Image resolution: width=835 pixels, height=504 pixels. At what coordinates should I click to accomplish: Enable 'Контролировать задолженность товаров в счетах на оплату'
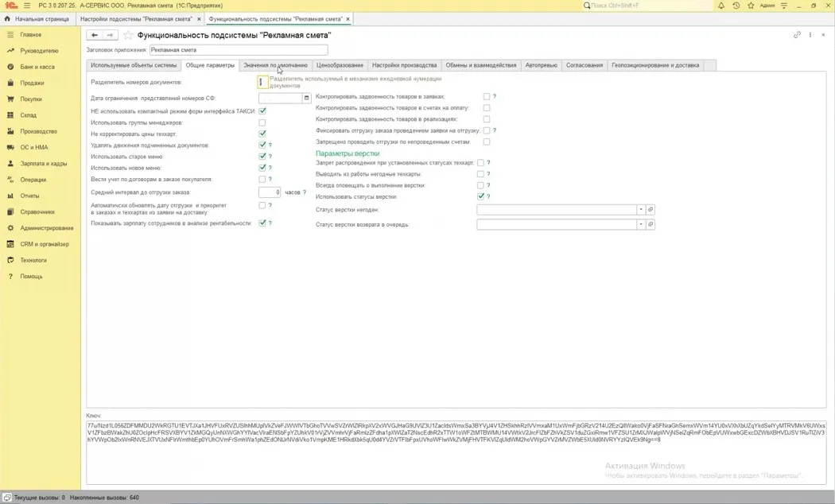point(487,108)
